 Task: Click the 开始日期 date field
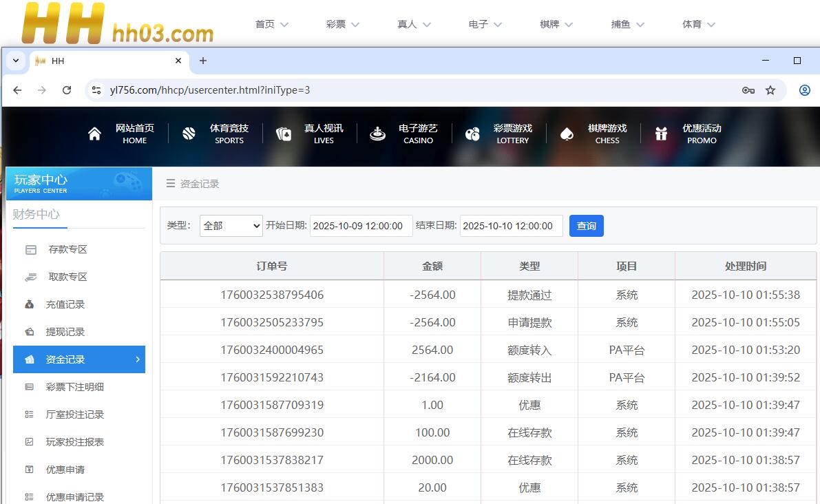361,226
